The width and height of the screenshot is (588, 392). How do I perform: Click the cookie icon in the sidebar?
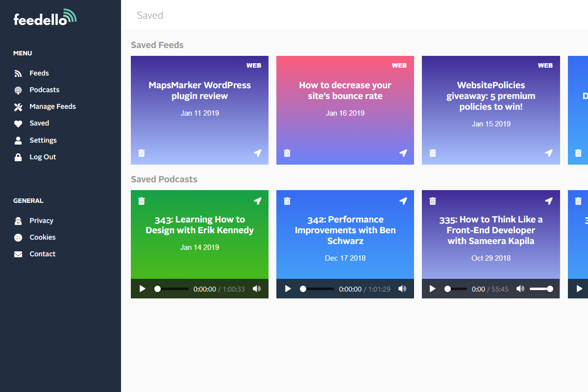tap(18, 238)
